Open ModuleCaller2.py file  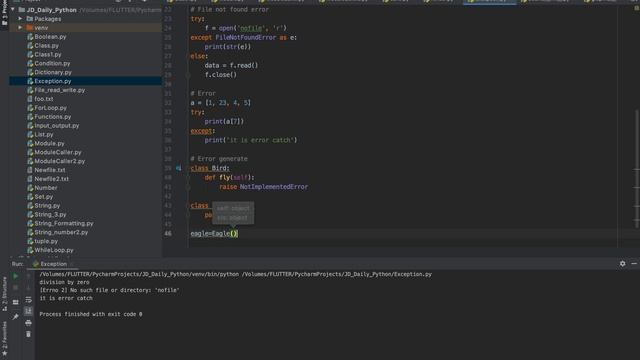[60, 161]
